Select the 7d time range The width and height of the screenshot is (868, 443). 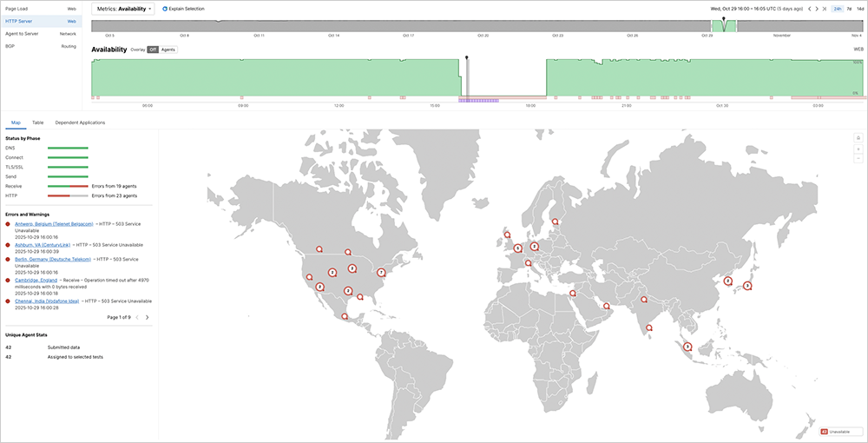849,9
